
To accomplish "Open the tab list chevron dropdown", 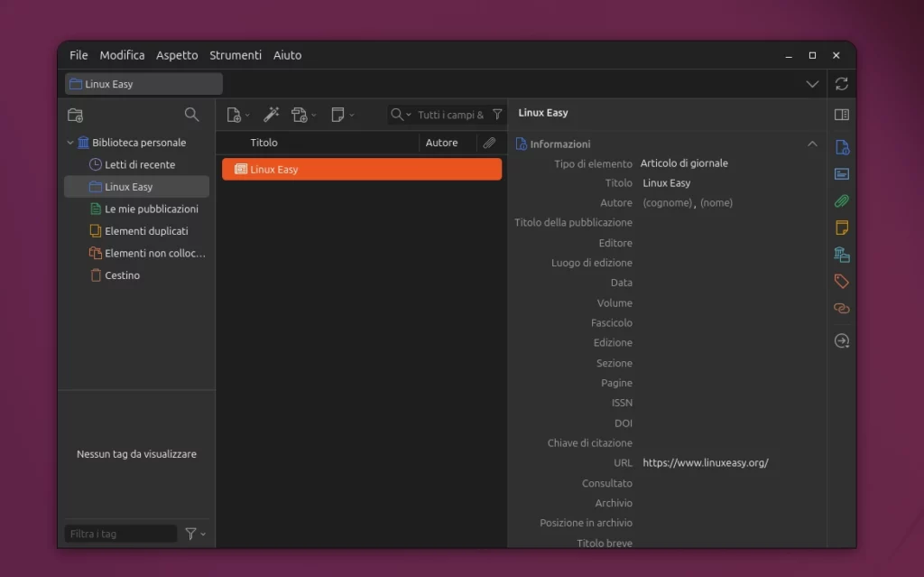I will (812, 84).
